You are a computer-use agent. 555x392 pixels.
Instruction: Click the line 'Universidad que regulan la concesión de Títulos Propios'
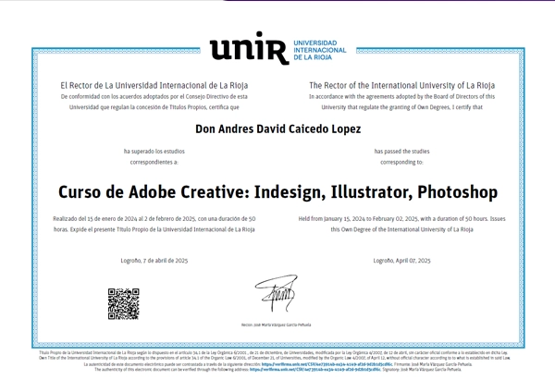click(154, 107)
